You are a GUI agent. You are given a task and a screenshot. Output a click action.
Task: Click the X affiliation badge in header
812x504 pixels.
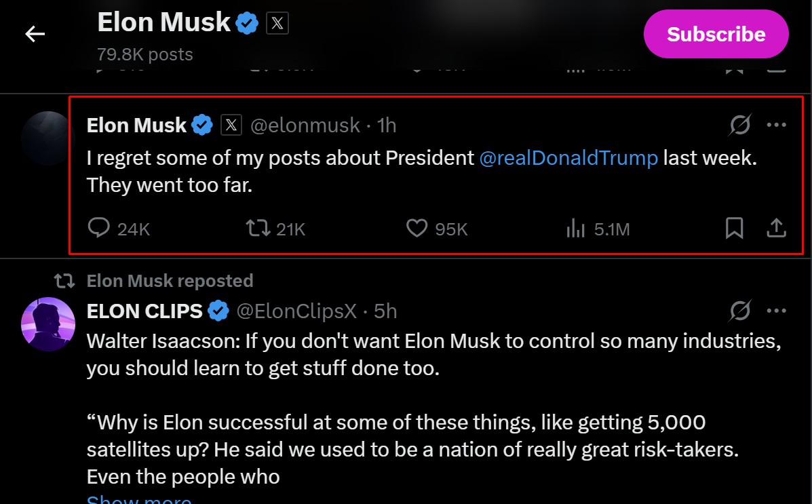pyautogui.click(x=277, y=24)
